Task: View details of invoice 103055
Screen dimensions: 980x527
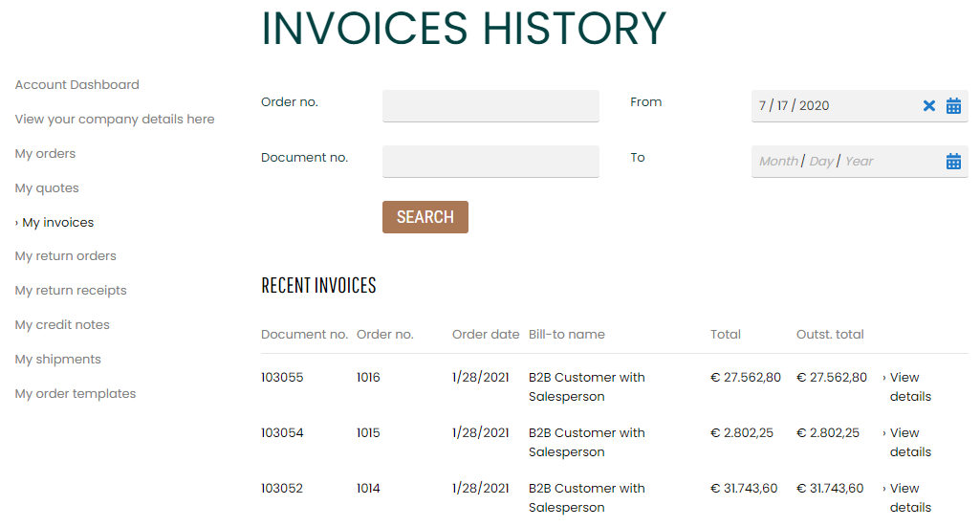Action: point(907,386)
